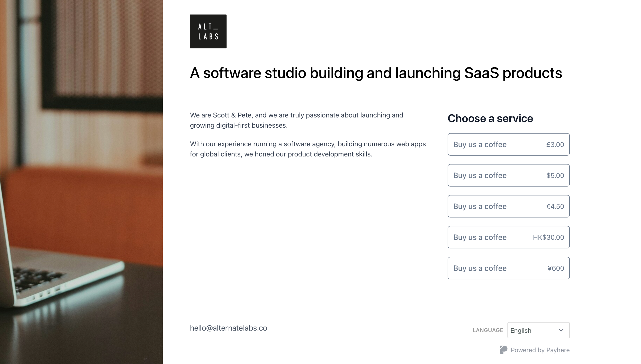Click the laptop cover photo
641x364 pixels.
coord(81,182)
